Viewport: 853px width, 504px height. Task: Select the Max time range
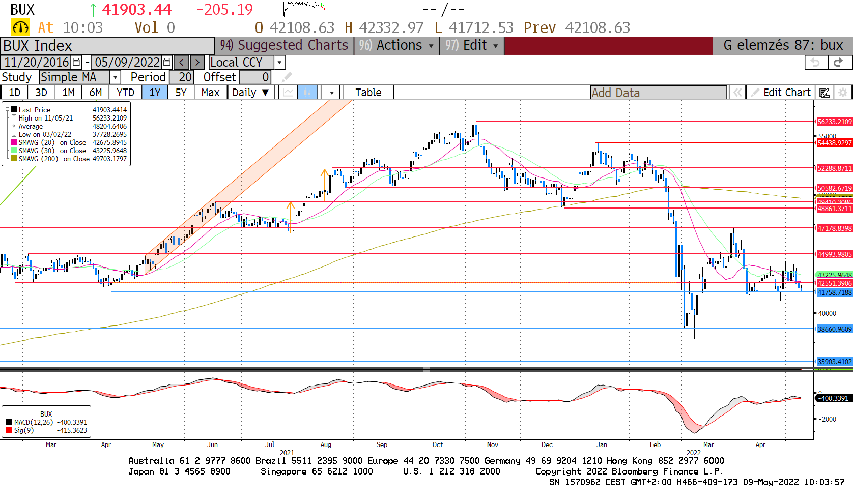point(210,93)
